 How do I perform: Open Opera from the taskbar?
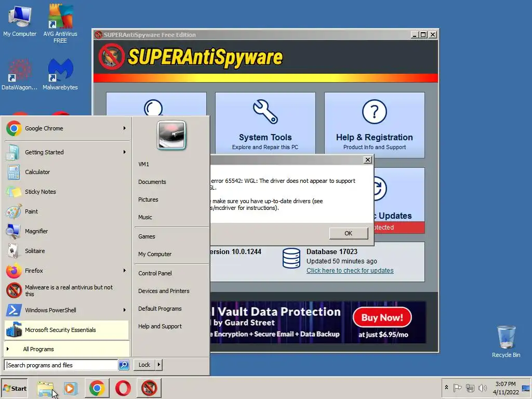click(x=123, y=388)
